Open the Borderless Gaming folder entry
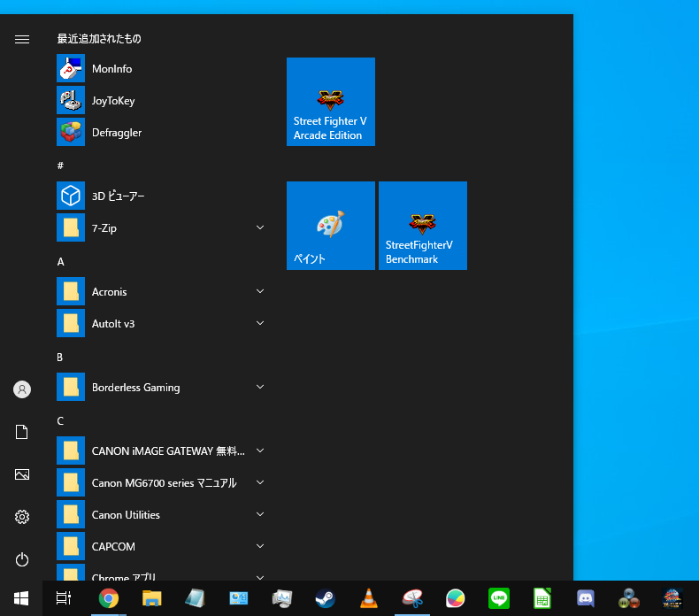The width and height of the screenshot is (699, 616). tap(160, 387)
